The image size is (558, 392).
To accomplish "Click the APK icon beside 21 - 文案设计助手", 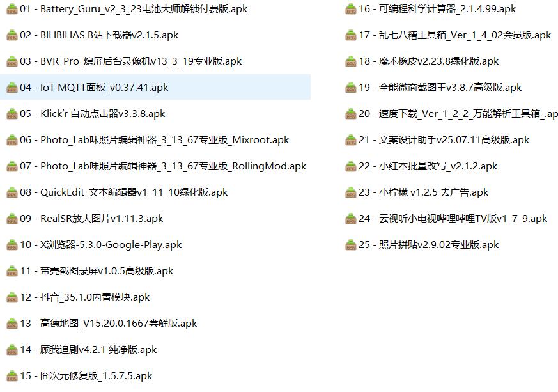I will 351,140.
